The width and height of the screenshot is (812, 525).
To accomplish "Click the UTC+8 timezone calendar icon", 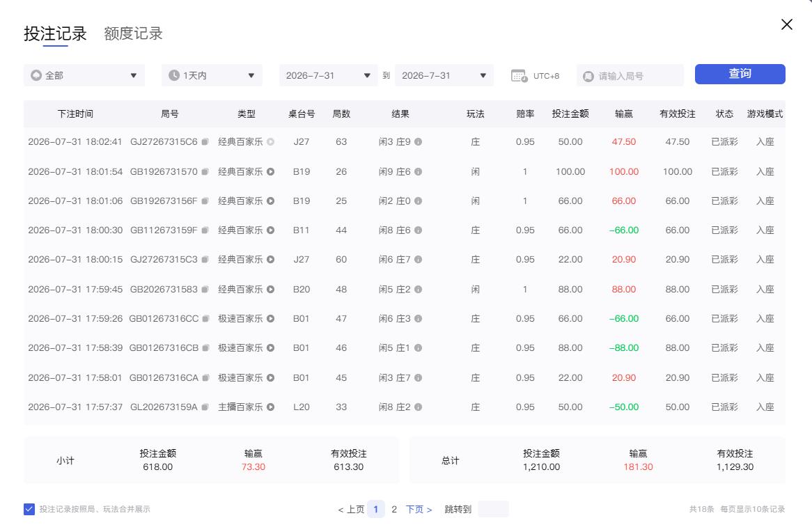I will (519, 76).
